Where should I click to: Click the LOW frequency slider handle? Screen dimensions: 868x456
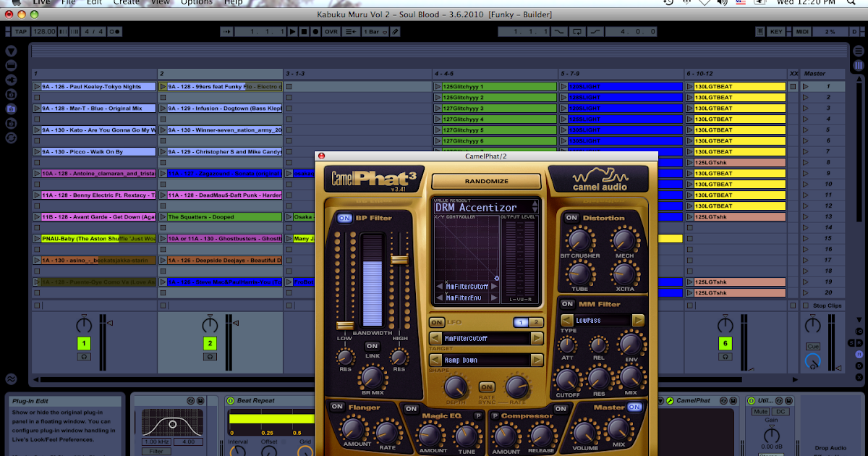point(345,326)
